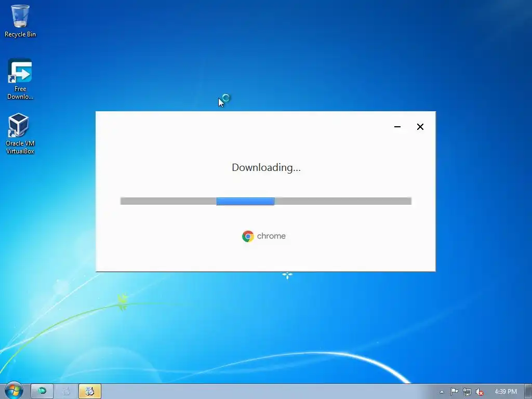Image resolution: width=532 pixels, height=399 pixels.
Task: Click the "chrome" wordmark text
Action: [x=271, y=236]
